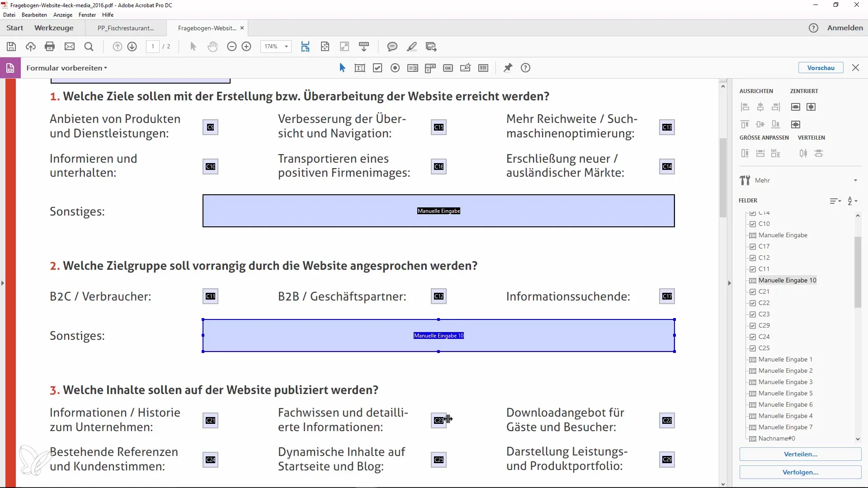Open the Datei menu
Screen dimensions: 868x488
[9, 15]
